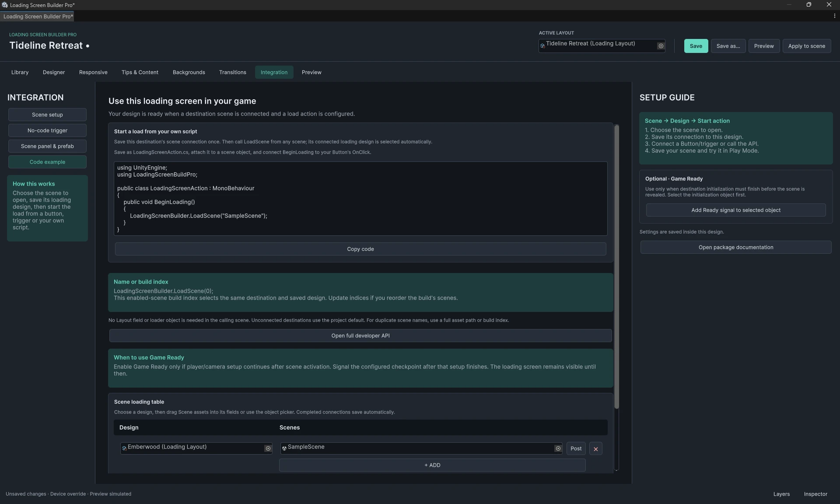Click the Design column header
840x504 pixels.
click(129, 427)
